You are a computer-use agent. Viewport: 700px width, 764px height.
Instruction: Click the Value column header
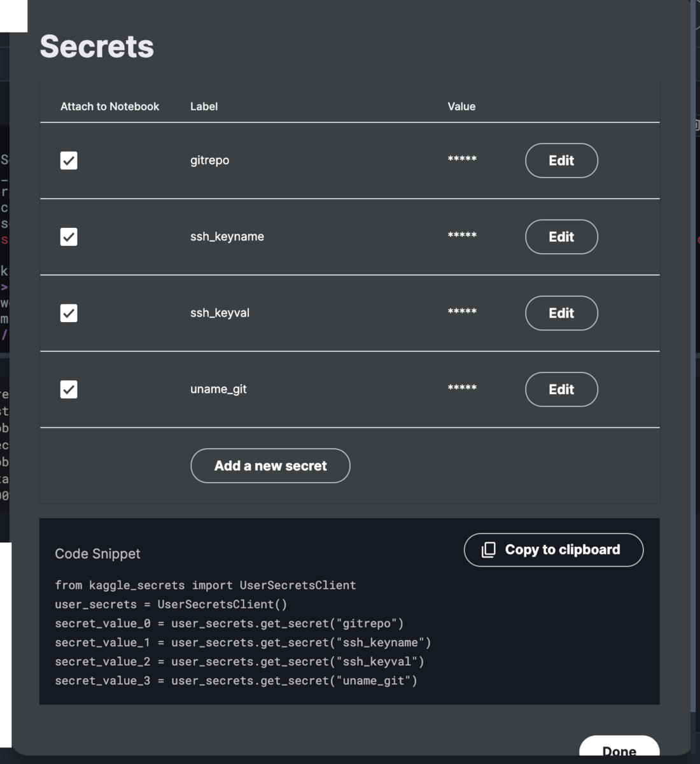tap(461, 106)
